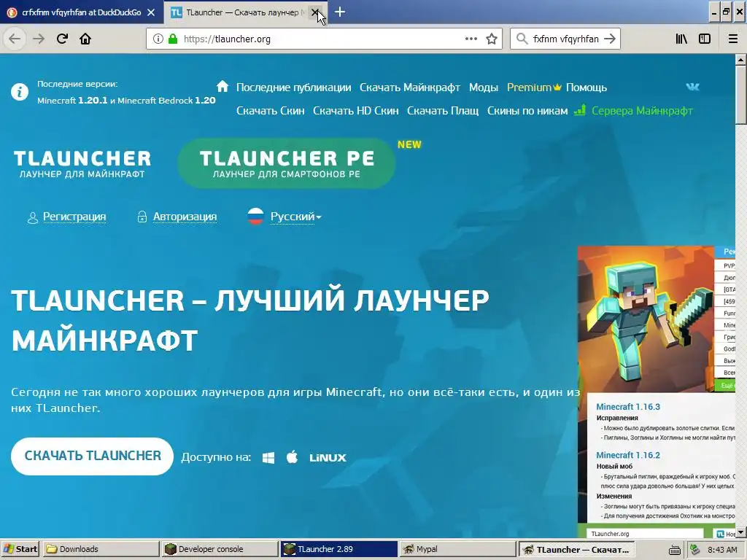This screenshot has width=747, height=560.
Task: Switch to Developer console taskbar window
Action: (x=220, y=549)
